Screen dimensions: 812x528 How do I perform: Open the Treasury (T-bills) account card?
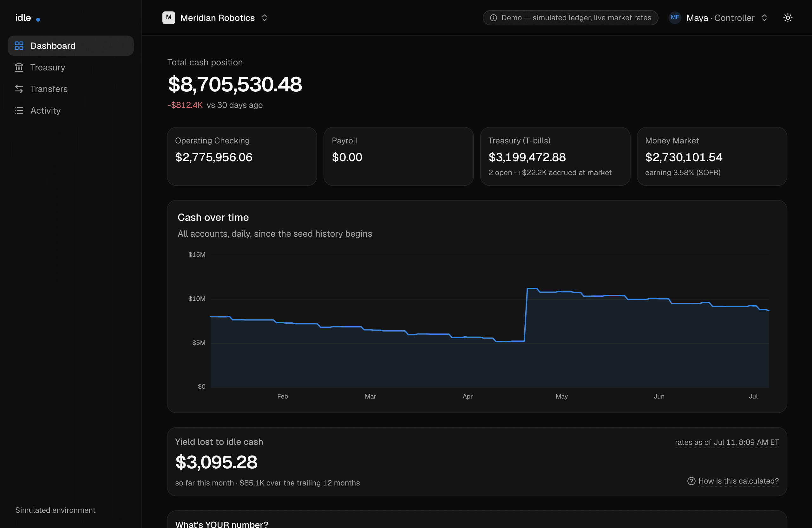pos(555,156)
